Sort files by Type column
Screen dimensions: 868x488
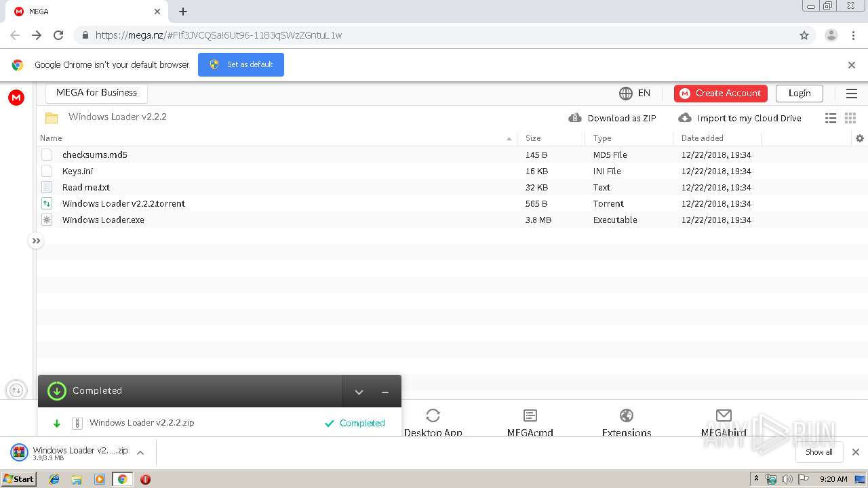coord(602,138)
